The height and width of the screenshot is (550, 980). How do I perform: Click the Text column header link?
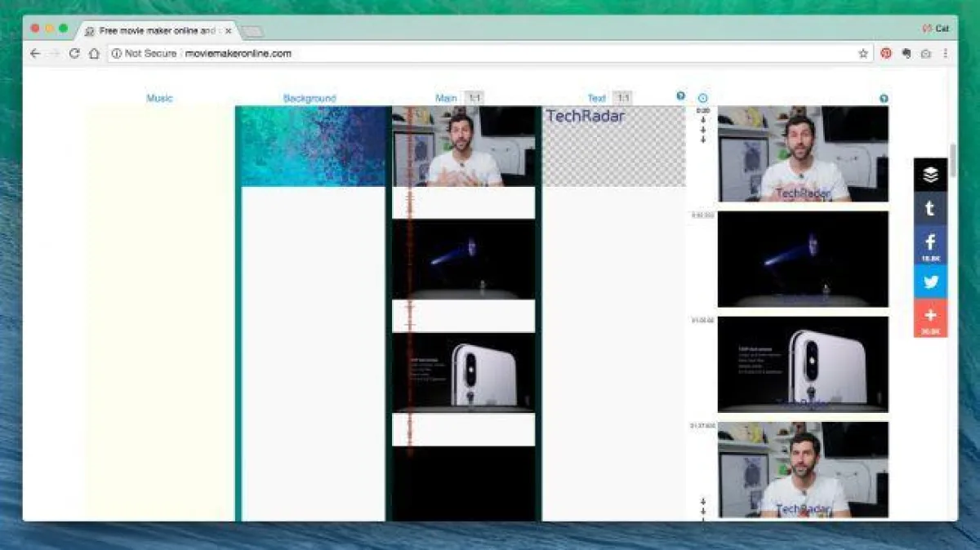tap(597, 99)
